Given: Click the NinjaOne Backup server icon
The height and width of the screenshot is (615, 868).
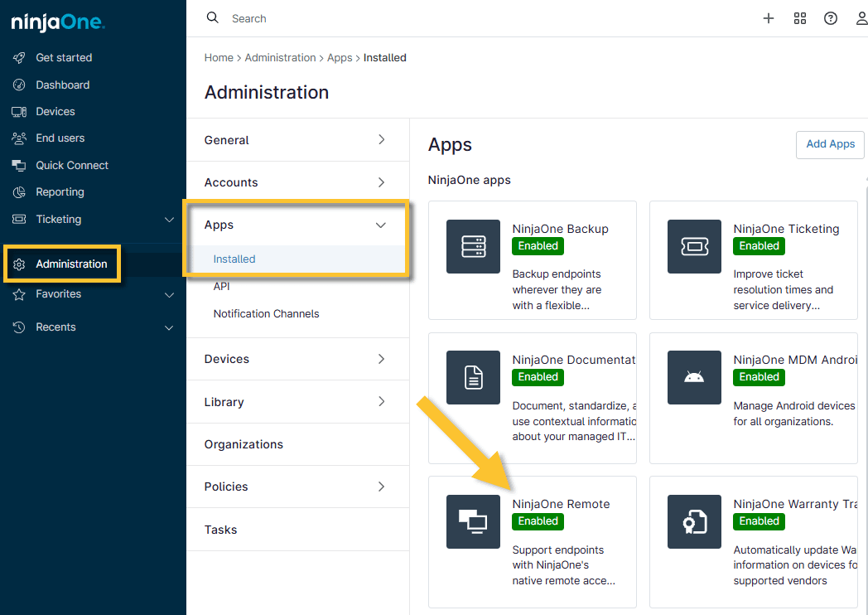Looking at the screenshot, I should point(473,246).
